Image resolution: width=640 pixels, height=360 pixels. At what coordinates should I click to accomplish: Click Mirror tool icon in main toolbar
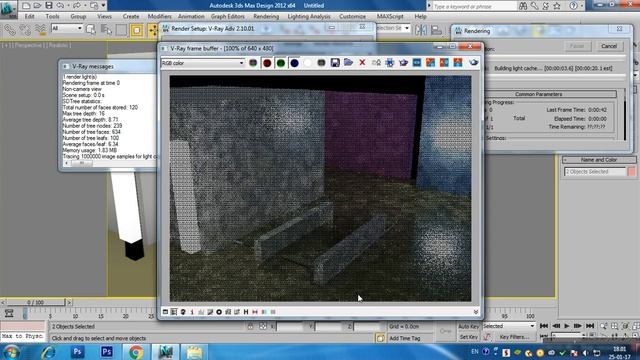coord(420,30)
